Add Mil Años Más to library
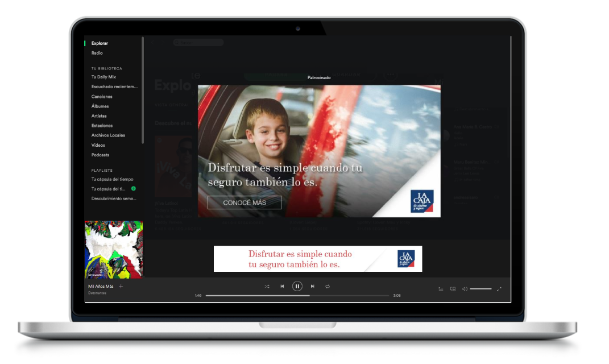Viewport: 609px width, 364px height. [x=121, y=286]
